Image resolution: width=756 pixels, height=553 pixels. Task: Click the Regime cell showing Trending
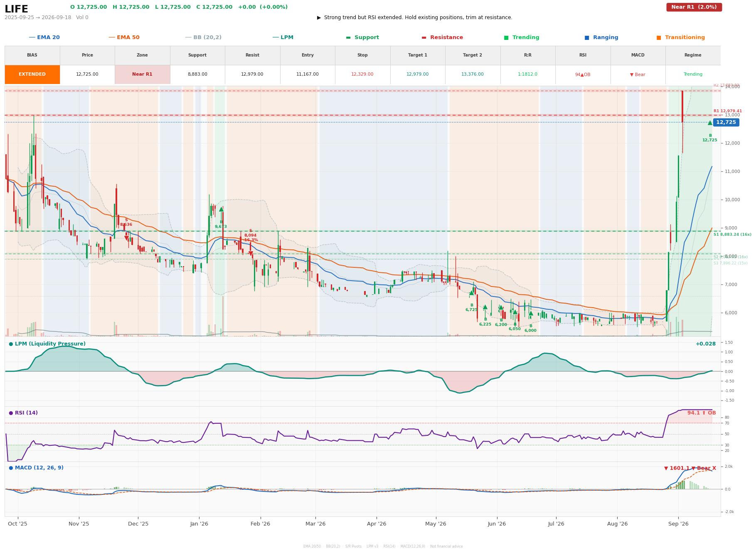pos(693,74)
